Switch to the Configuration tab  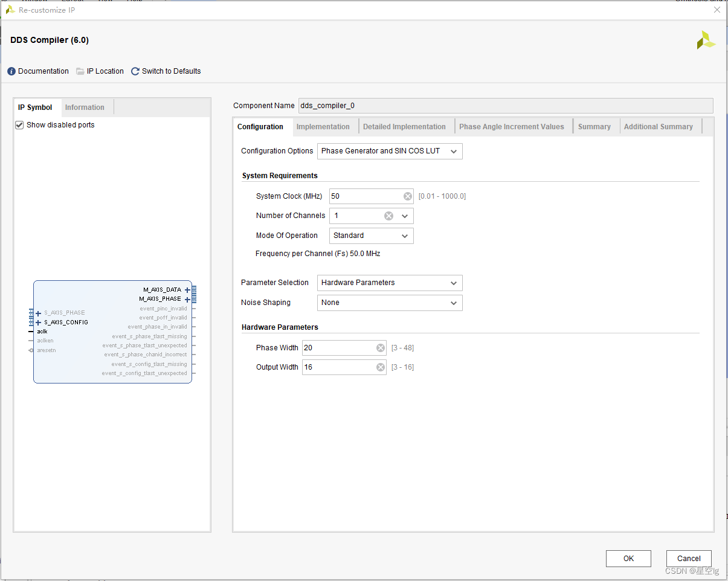(260, 127)
